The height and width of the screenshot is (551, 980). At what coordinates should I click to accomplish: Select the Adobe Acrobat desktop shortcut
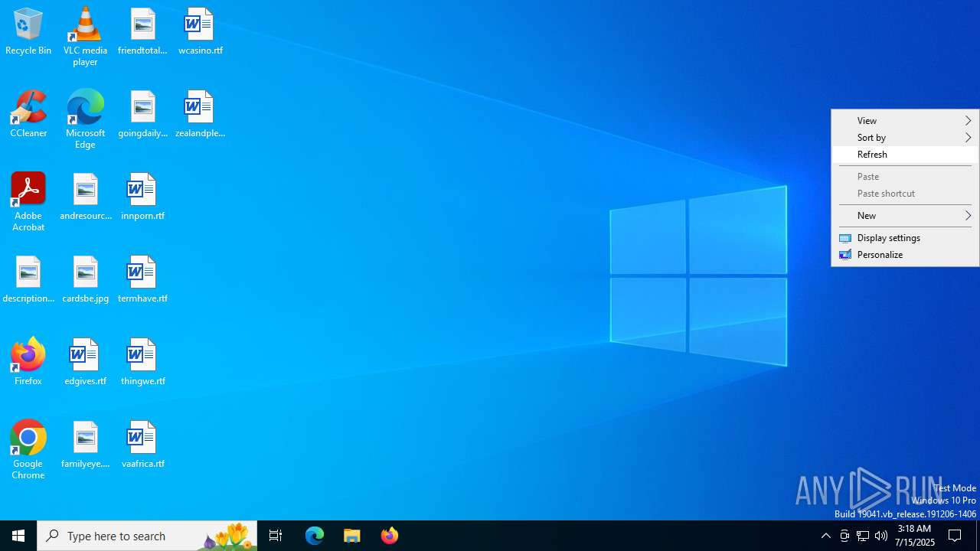coord(28,202)
